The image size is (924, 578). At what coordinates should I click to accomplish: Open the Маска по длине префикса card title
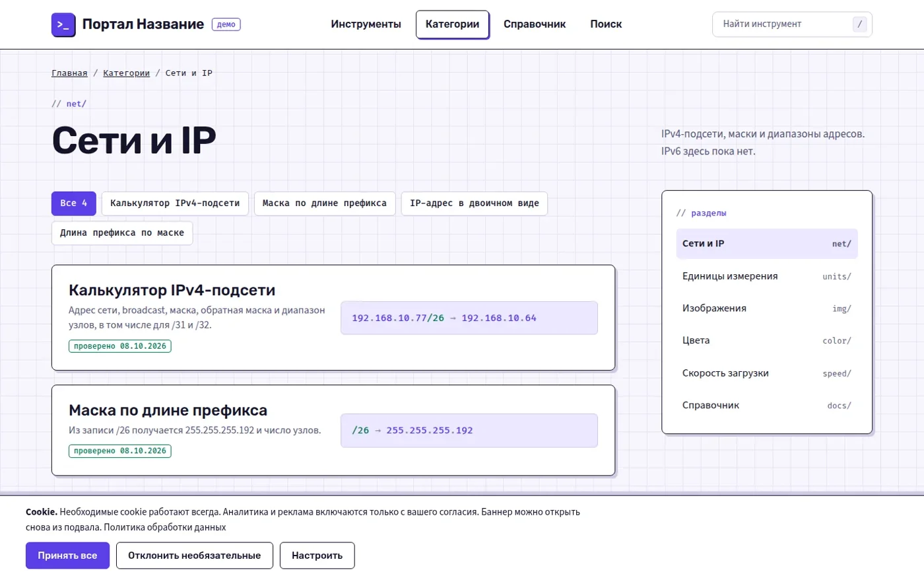click(168, 410)
